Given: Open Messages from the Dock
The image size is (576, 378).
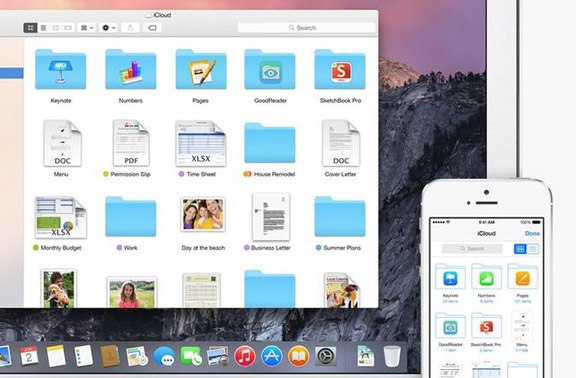Looking at the screenshot, I should point(164,356).
